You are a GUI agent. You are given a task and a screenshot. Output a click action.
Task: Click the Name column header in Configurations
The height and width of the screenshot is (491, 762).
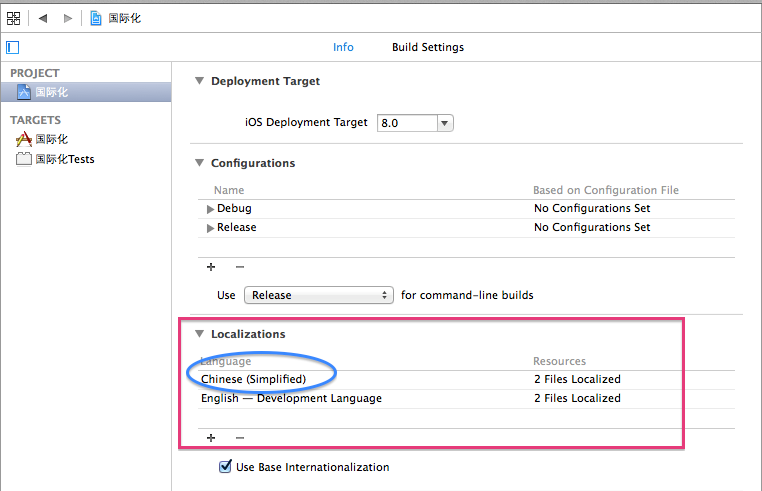tap(229, 190)
